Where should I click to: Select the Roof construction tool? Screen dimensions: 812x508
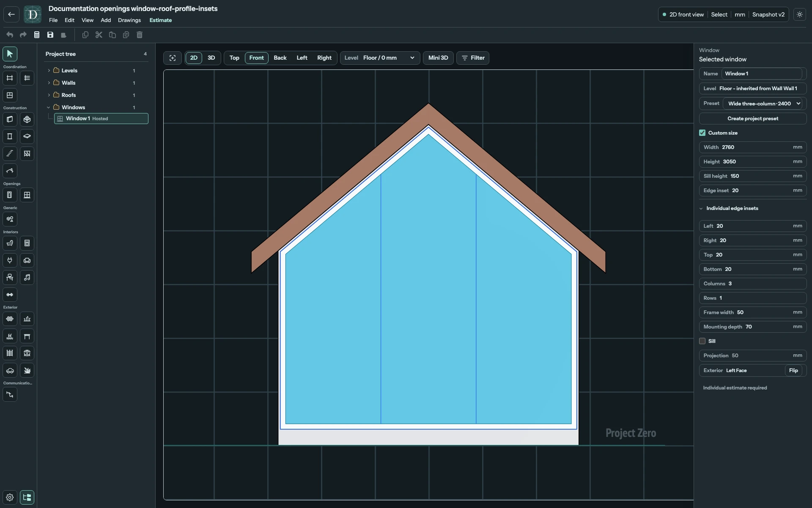(10, 171)
